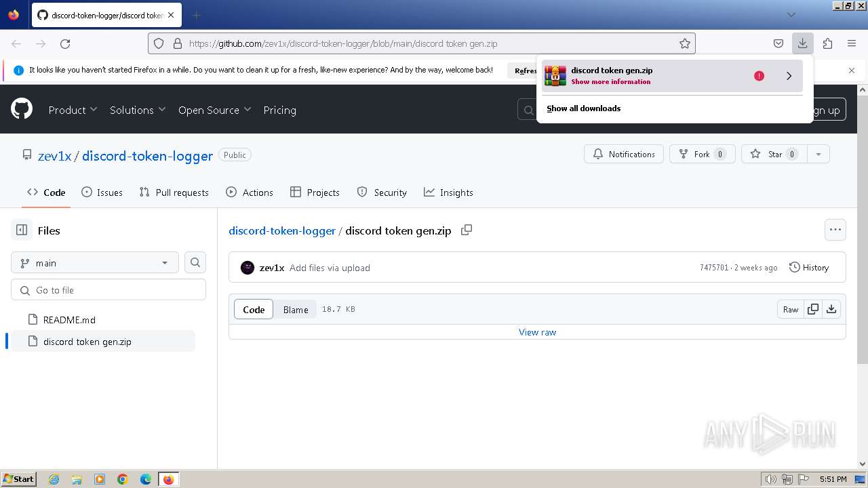Open the Issues tab
Viewport: 868px width, 488px height.
pyautogui.click(x=102, y=192)
